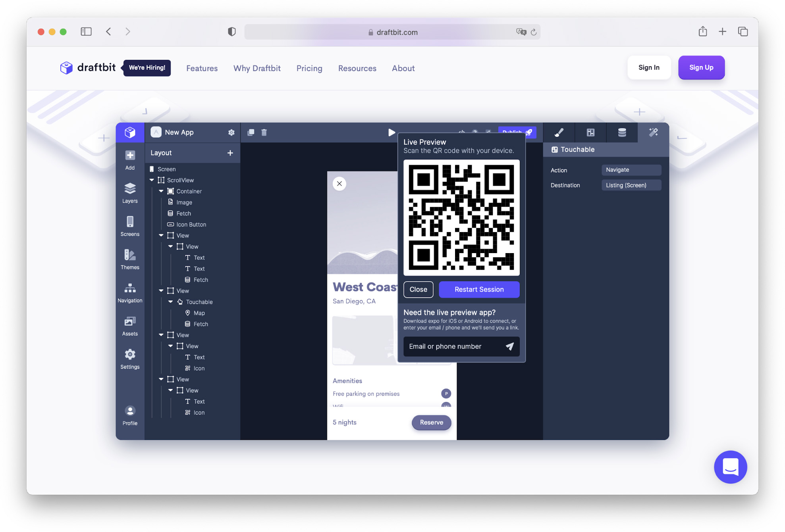Select the Map item in layout tree
The image size is (785, 532).
point(199,313)
